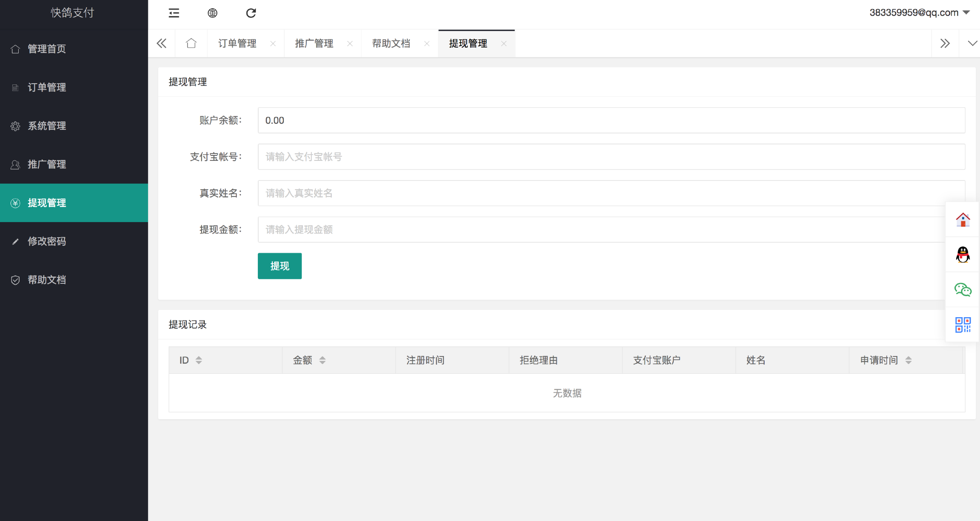Image resolution: width=980 pixels, height=521 pixels.
Task: Click the document icon beside 订单管理
Action: click(x=15, y=87)
